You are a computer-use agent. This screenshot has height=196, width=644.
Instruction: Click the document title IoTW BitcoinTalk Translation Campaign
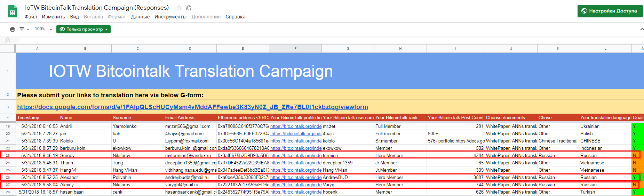point(97,8)
